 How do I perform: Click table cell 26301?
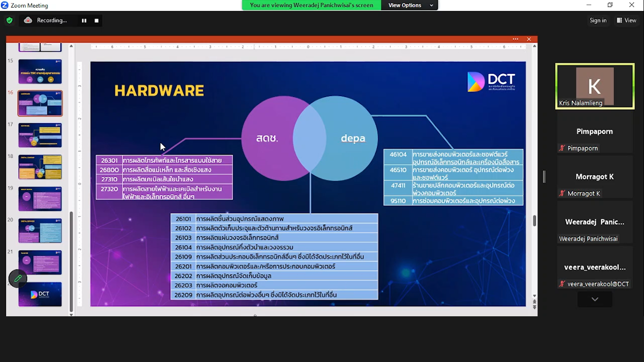(x=109, y=160)
